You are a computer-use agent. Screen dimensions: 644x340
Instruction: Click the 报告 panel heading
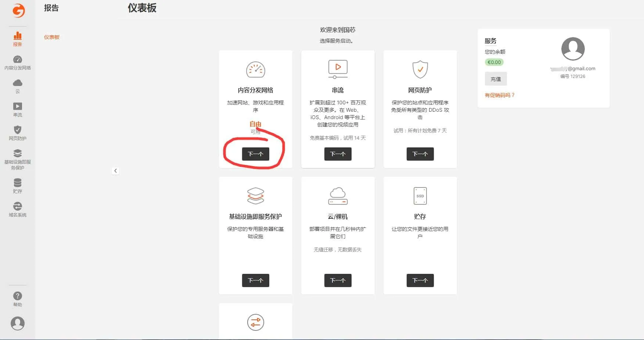coord(51,8)
